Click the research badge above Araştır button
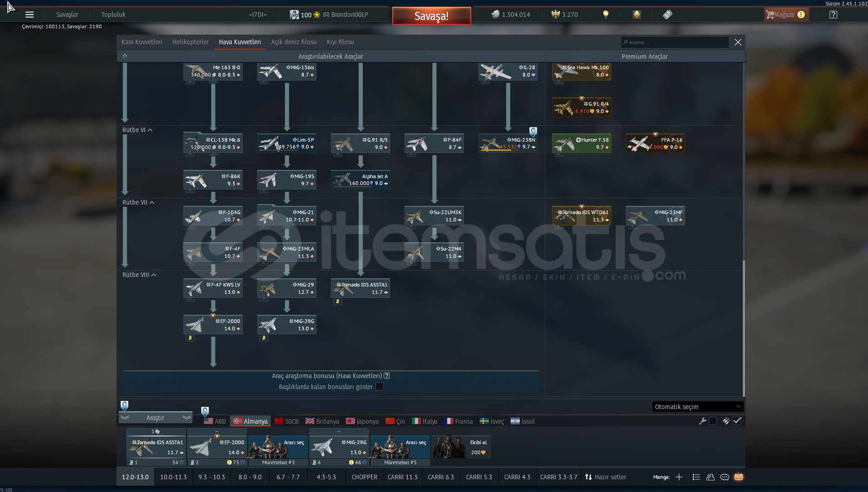Viewport: 868px width, 492px height. coord(124,405)
